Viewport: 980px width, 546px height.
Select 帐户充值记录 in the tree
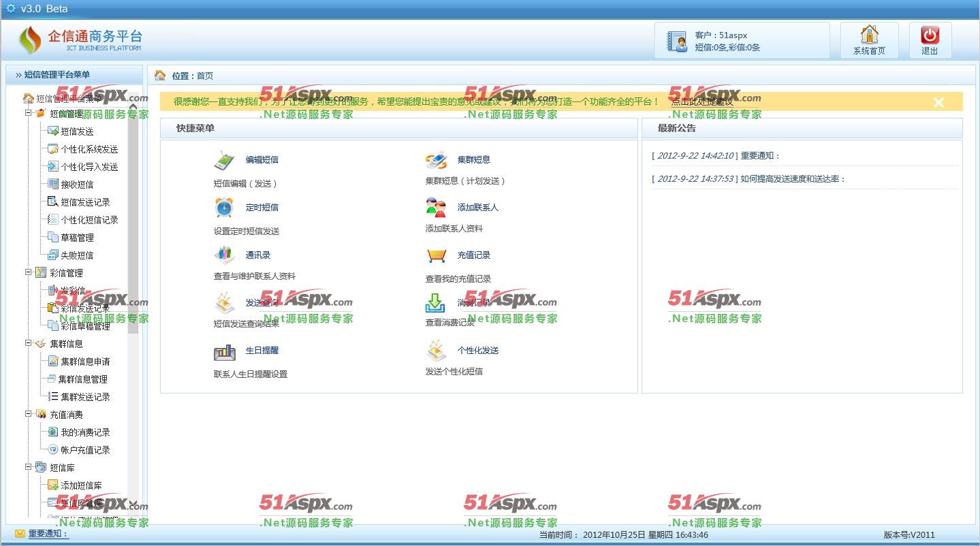pos(86,450)
